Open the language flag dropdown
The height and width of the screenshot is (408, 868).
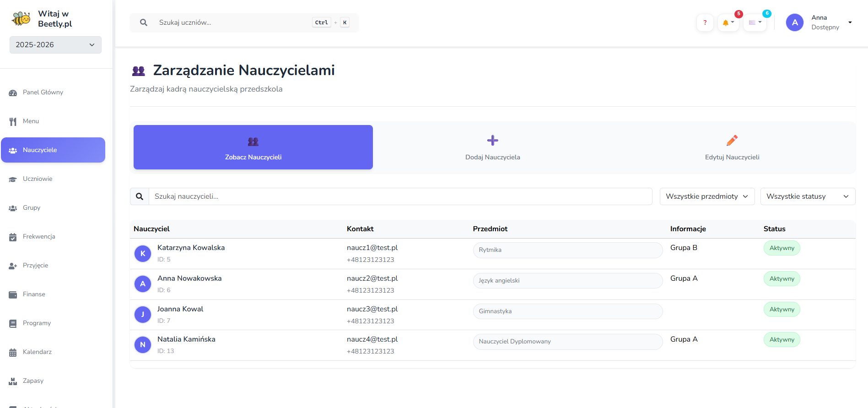[755, 22]
